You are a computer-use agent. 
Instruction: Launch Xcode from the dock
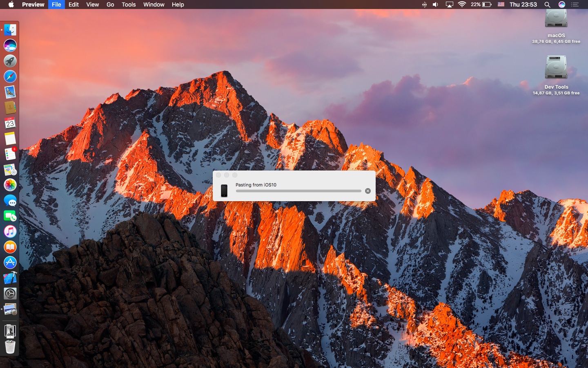[10, 278]
